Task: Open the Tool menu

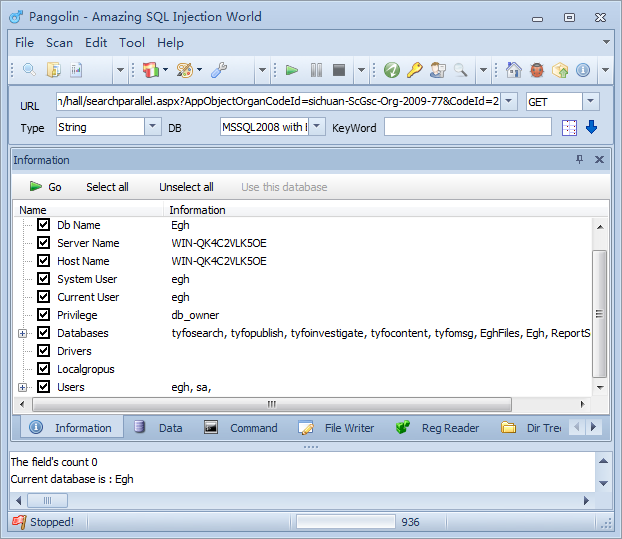Action: [x=132, y=42]
